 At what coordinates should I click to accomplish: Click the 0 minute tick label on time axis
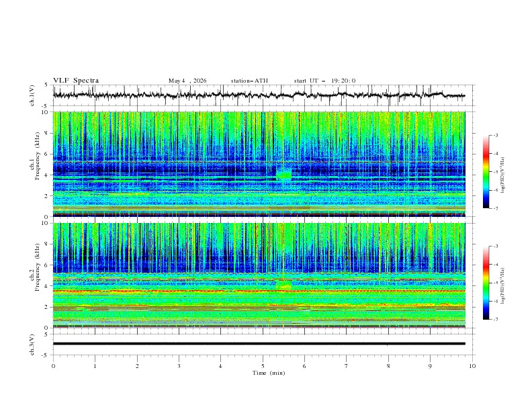click(53, 366)
